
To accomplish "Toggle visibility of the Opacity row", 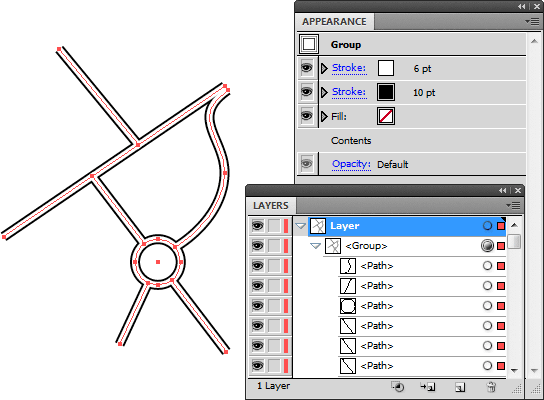I will pyautogui.click(x=307, y=163).
